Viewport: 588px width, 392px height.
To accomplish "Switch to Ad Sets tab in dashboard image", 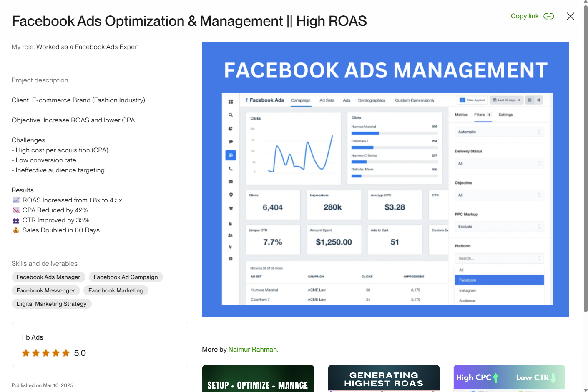I will 327,100.
